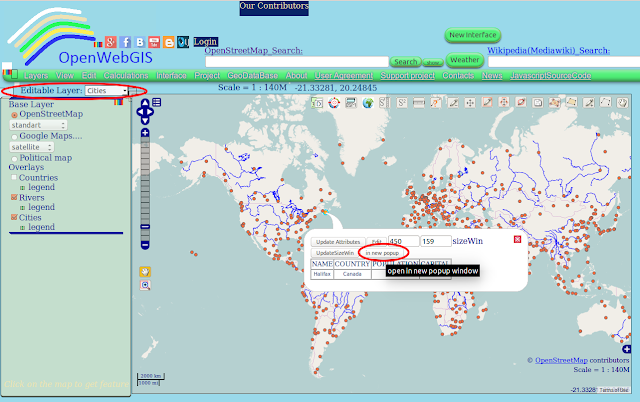640x402 pixels.
Task: Open the Edit menu
Action: [89, 76]
